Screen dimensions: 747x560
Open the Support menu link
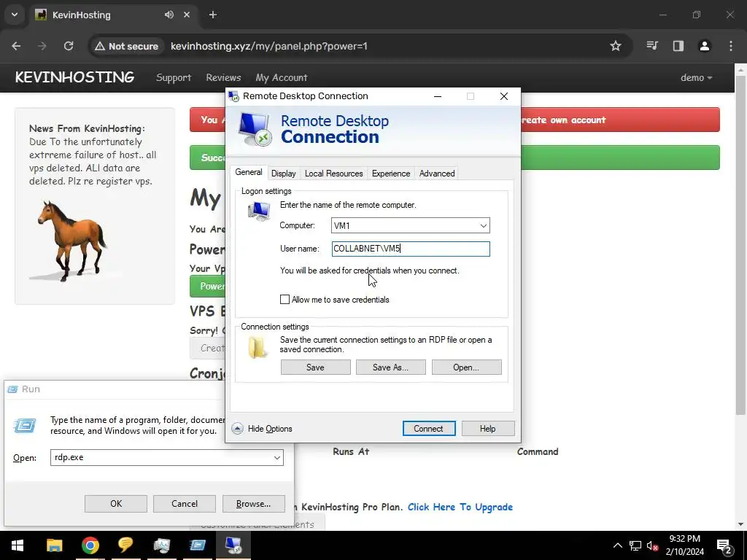coord(174,77)
